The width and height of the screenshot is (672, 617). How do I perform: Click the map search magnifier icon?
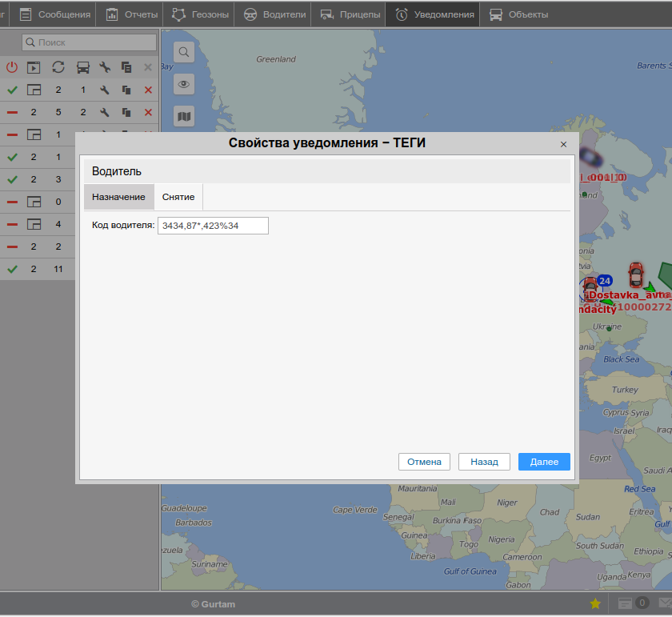pos(184,53)
